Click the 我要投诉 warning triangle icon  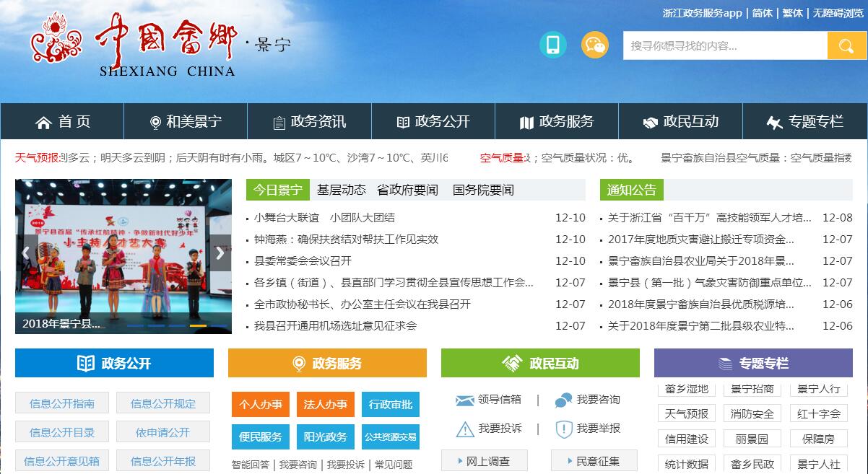(x=464, y=429)
